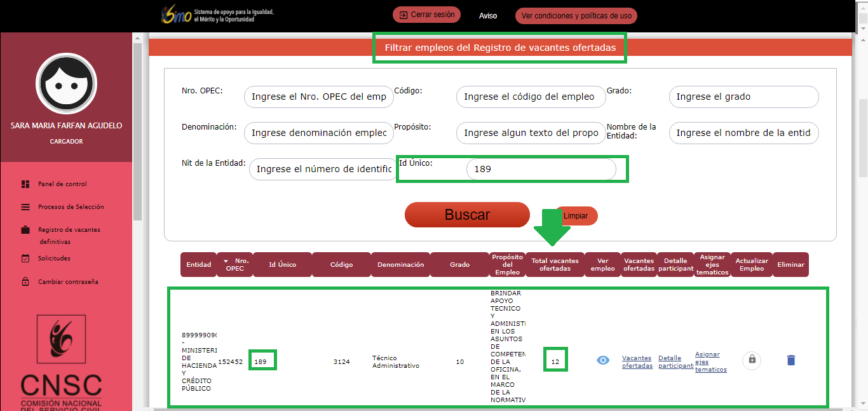Click the Buscar button
Screen dimensions: 868x411
click(x=467, y=215)
